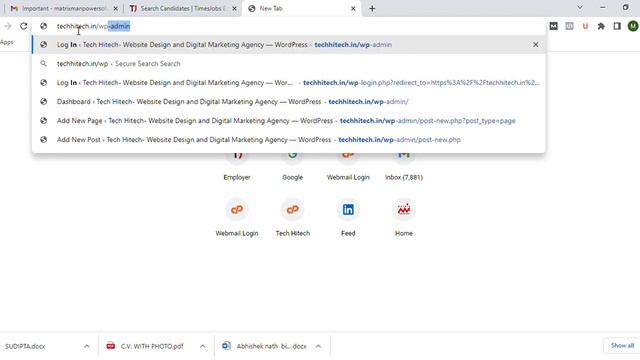Open the green M profile avatar
Image resolution: width=640 pixels, height=360 pixels.
pos(633,26)
